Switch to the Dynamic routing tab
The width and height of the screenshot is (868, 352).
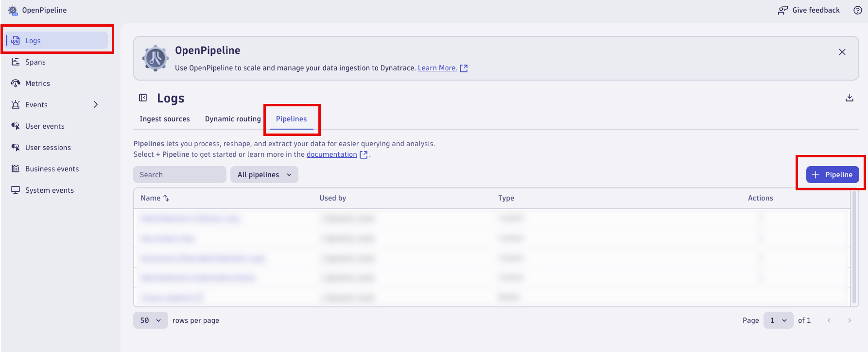point(233,119)
